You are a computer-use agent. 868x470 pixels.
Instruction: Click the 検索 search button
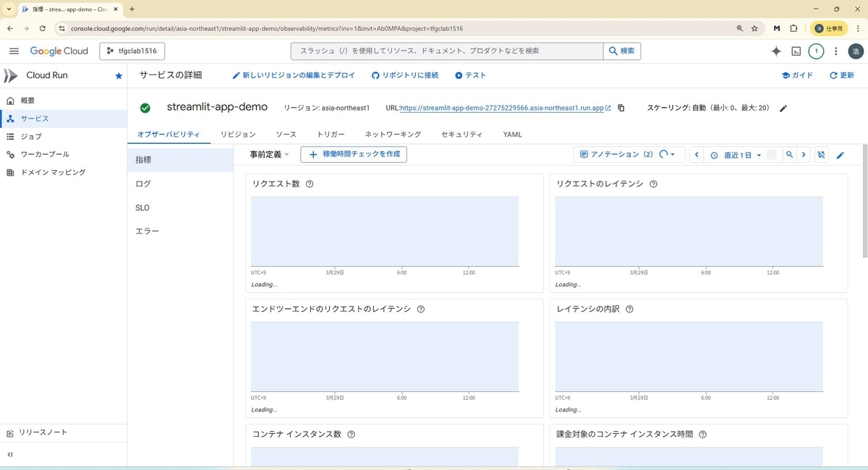[622, 51]
